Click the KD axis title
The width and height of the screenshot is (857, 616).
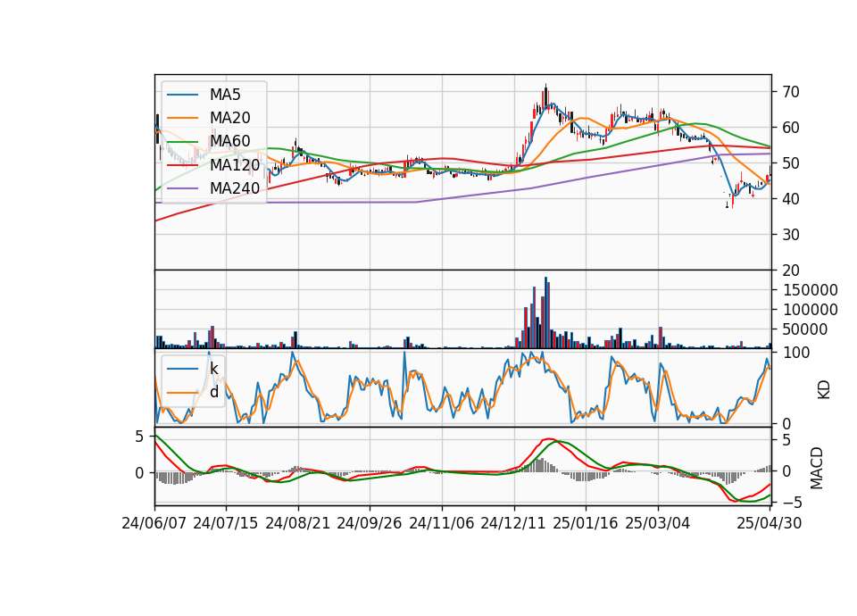pos(824,390)
